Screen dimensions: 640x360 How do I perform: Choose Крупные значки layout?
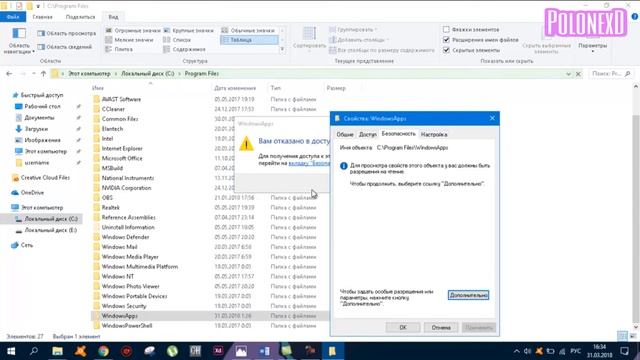point(189,31)
